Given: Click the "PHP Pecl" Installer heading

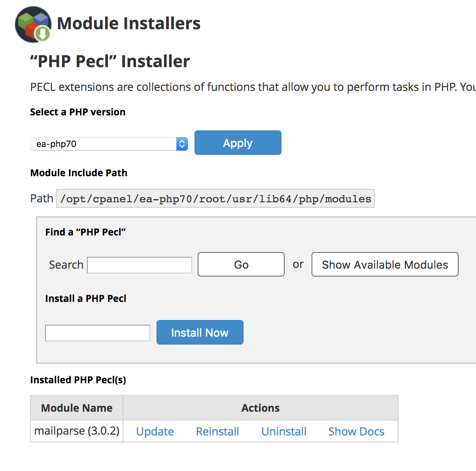Looking at the screenshot, I should [x=110, y=61].
